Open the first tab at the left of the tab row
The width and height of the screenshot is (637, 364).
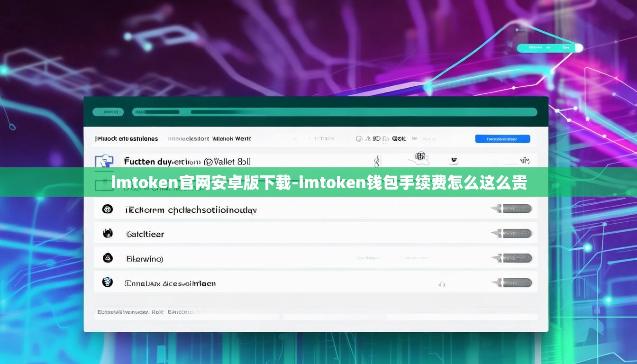coord(127,139)
